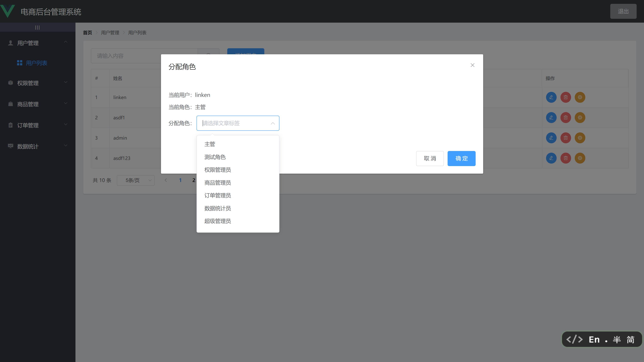Go to 首页 via breadcrumb
The height and width of the screenshot is (362, 644).
pyautogui.click(x=87, y=33)
